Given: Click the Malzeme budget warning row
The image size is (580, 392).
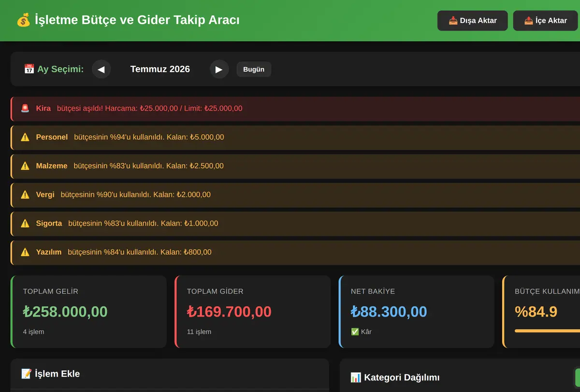Looking at the screenshot, I should [295, 166].
